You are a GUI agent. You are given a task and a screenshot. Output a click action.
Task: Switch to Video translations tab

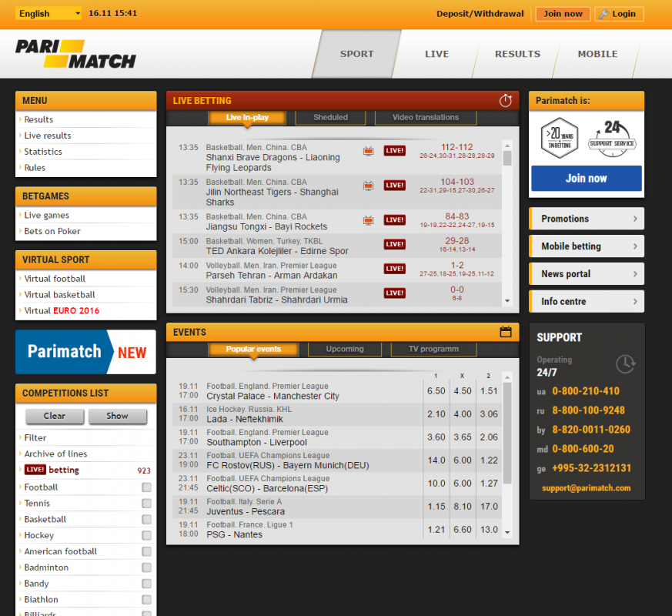click(426, 118)
